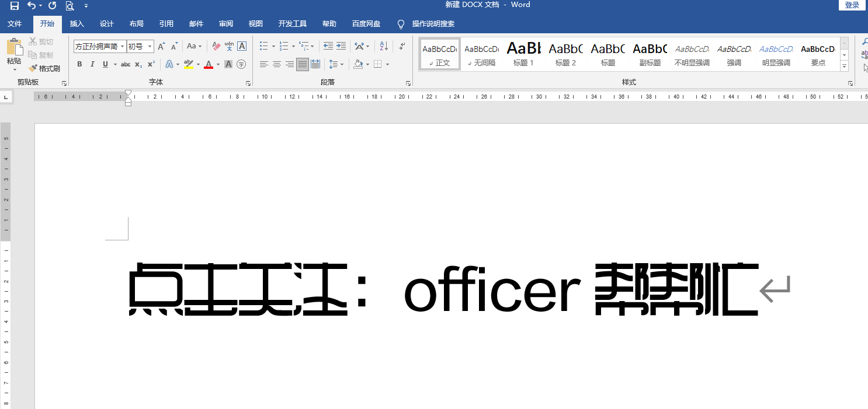
Task: Apply red font color (A with red bar)
Action: point(209,64)
